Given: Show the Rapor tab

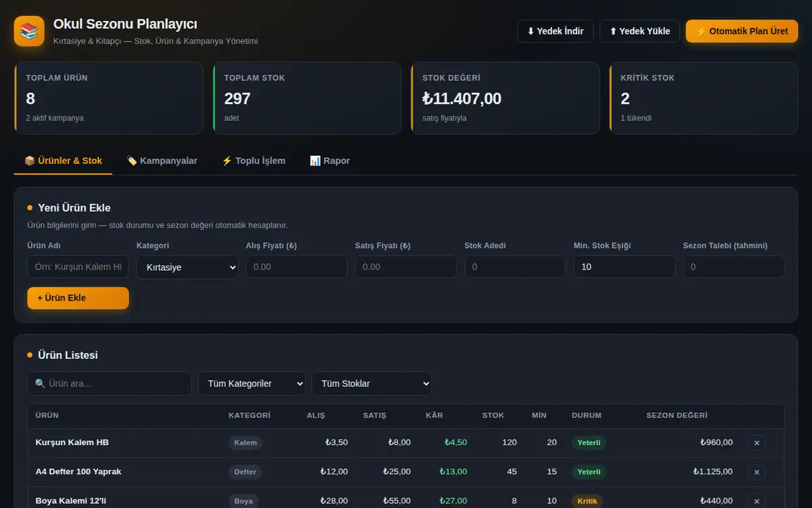Looking at the screenshot, I should [x=330, y=161].
